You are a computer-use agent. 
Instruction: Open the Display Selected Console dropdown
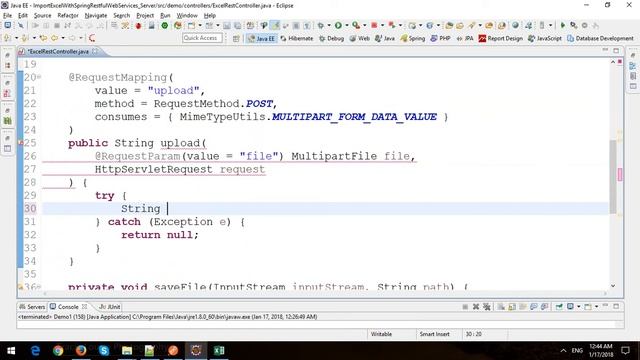coord(579,307)
